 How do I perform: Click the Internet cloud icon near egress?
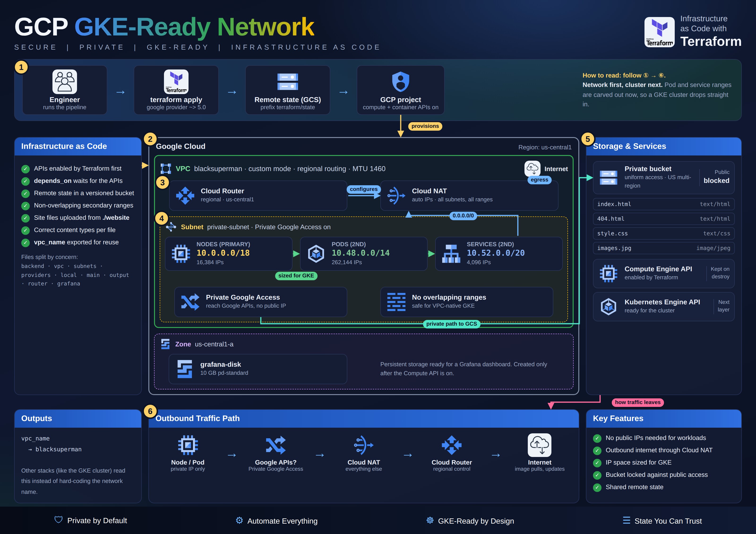532,168
